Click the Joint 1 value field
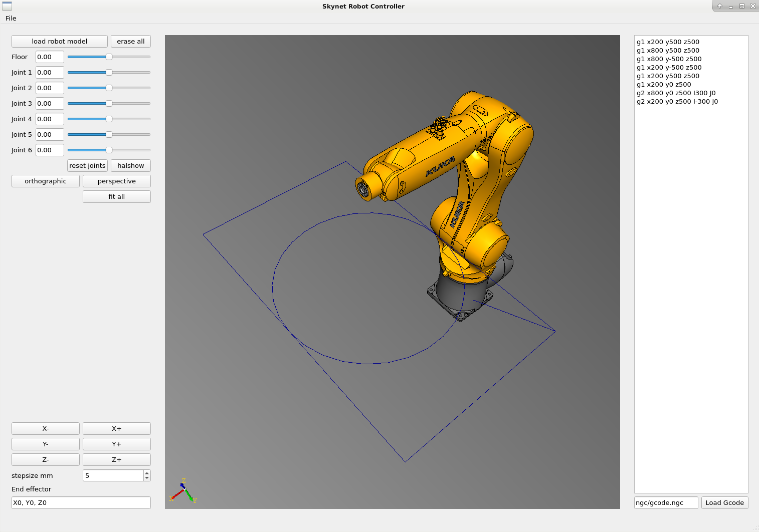The image size is (759, 532). (50, 73)
